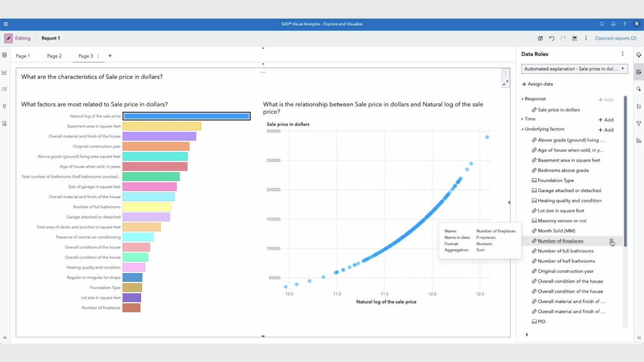The width and height of the screenshot is (644, 362).
Task: Open the Filters funnel pane
Action: click(639, 123)
